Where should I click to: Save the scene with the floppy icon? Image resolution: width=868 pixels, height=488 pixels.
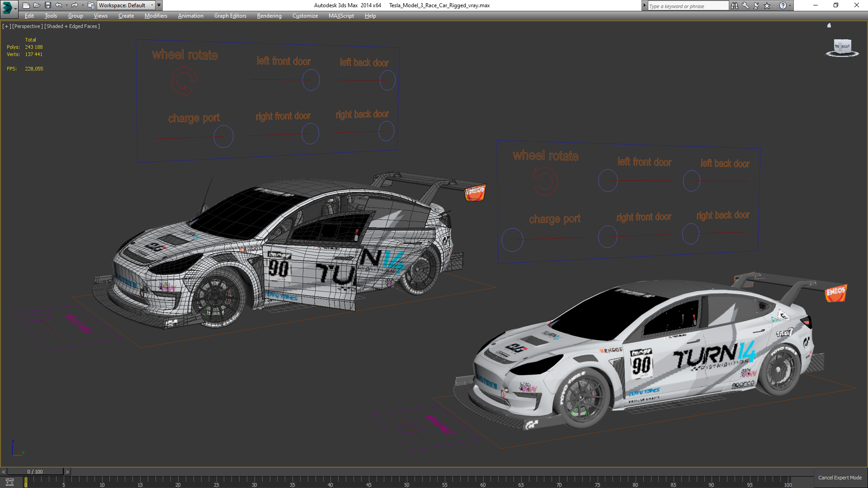click(47, 5)
